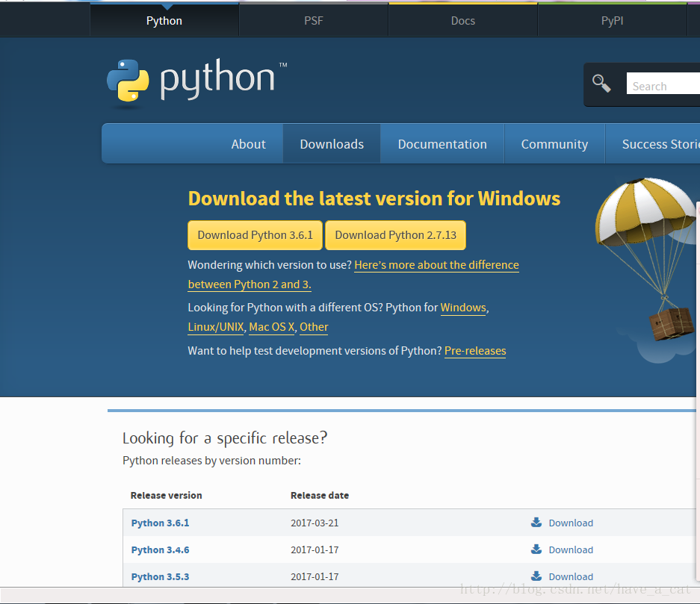Click download icon for Python 3.5.3 row
700x604 pixels.
tap(536, 576)
